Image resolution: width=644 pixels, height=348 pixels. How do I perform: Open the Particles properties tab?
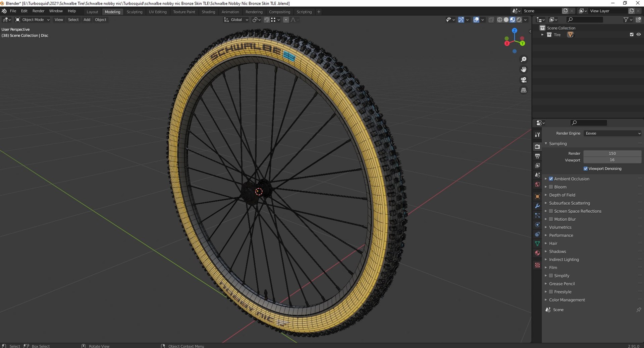tap(537, 215)
